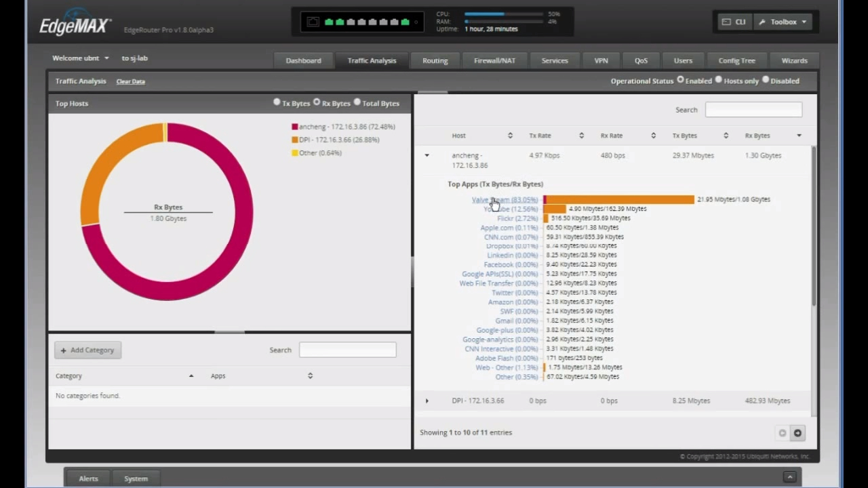This screenshot has width=868, height=488.
Task: Click the Web File Transfer link
Action: pyautogui.click(x=498, y=283)
